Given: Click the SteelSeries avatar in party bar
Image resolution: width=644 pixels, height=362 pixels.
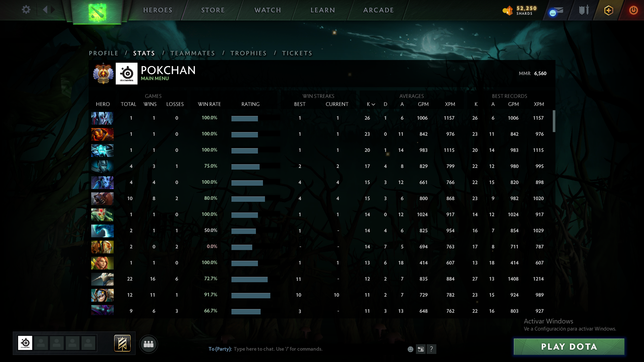Looking at the screenshot, I should (x=25, y=343).
